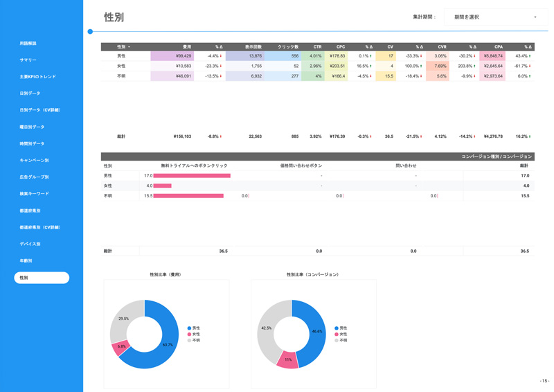Sort table by 費用 column header

click(x=186, y=47)
